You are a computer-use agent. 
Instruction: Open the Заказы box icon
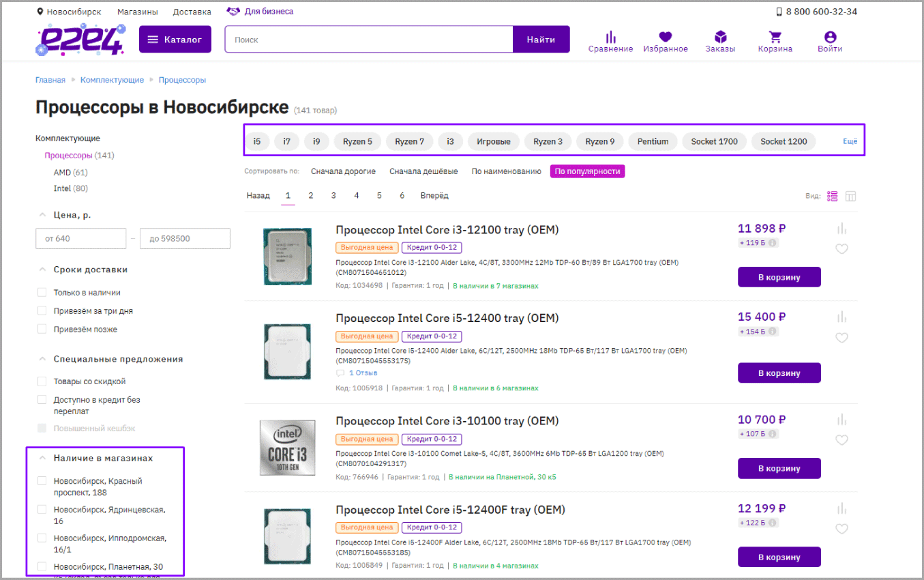720,37
